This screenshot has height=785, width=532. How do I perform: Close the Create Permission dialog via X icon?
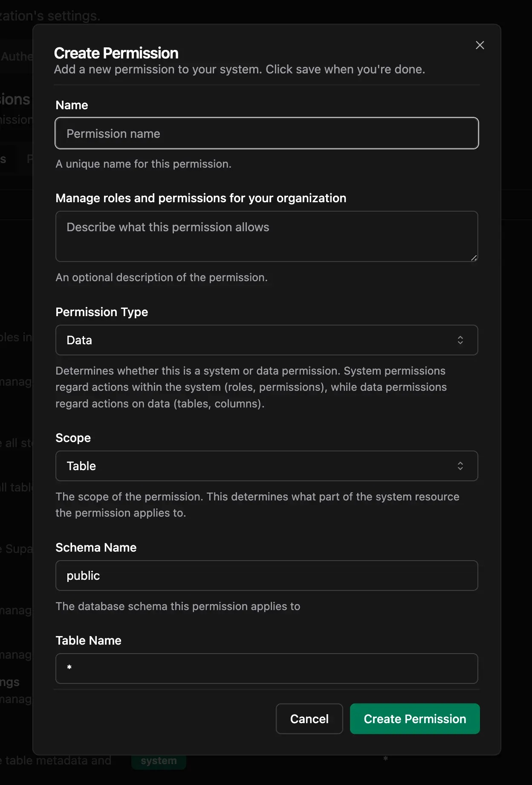tap(480, 45)
